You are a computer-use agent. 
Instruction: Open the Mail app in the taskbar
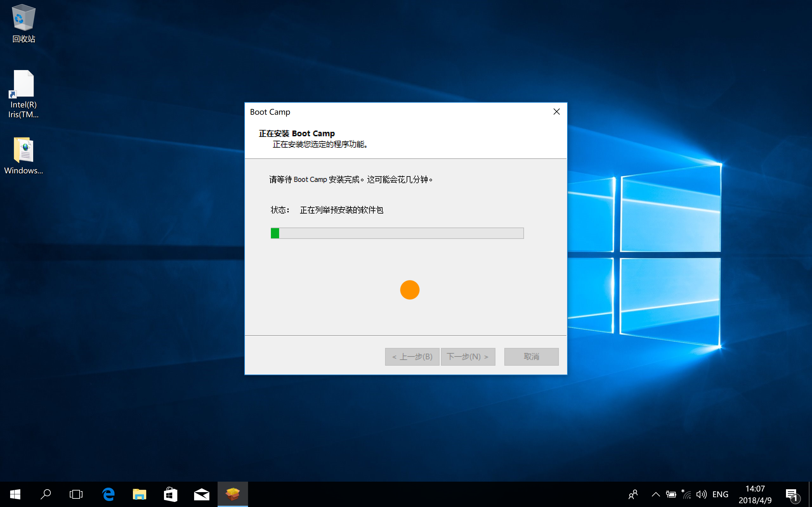click(x=202, y=494)
